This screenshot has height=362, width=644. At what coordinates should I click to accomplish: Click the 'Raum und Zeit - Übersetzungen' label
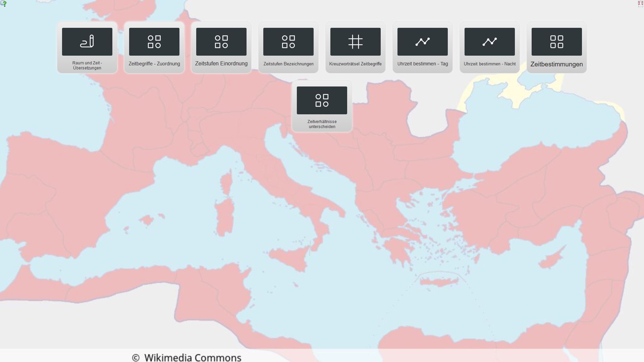87,65
